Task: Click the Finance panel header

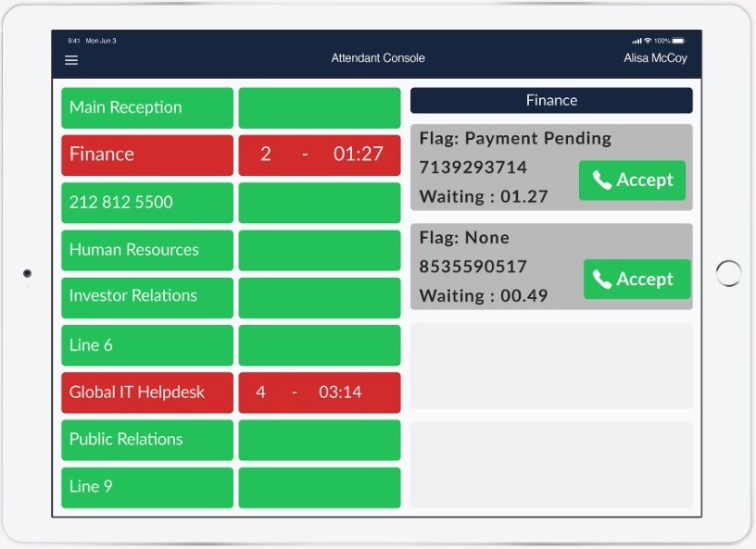Action: coord(551,100)
